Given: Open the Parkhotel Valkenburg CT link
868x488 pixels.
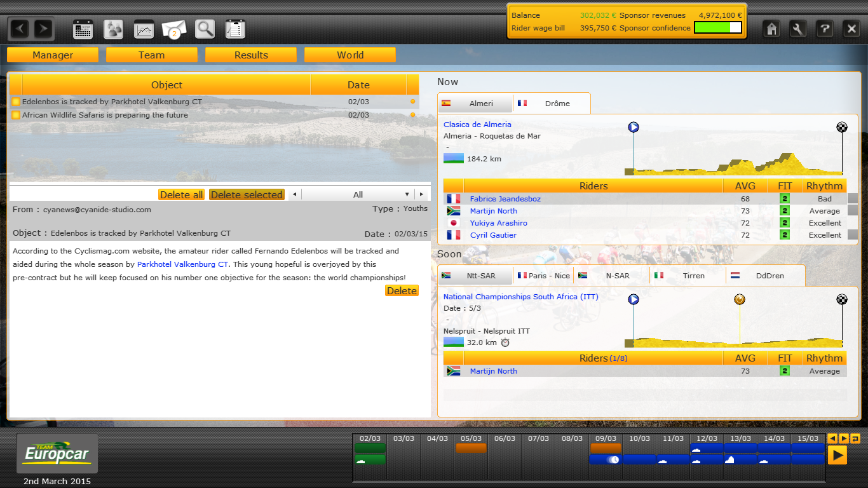Looking at the screenshot, I should click(x=182, y=264).
